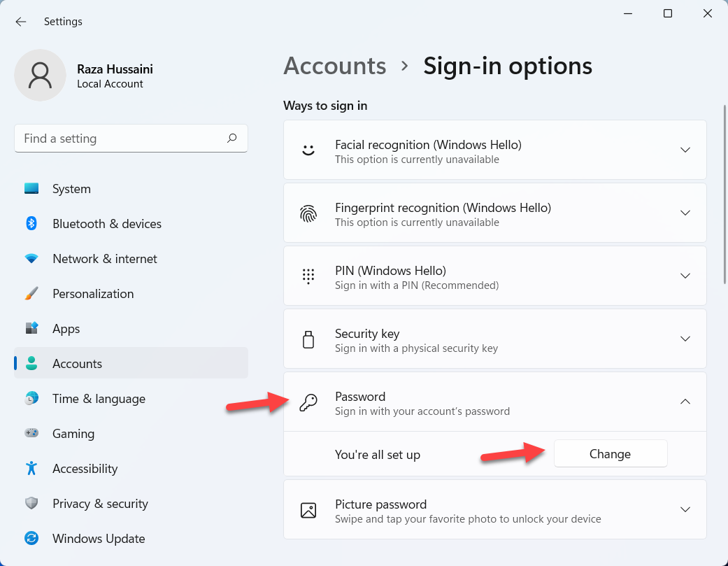Image resolution: width=728 pixels, height=566 pixels.
Task: Click the Network & internet wifi icon
Action: (31, 259)
